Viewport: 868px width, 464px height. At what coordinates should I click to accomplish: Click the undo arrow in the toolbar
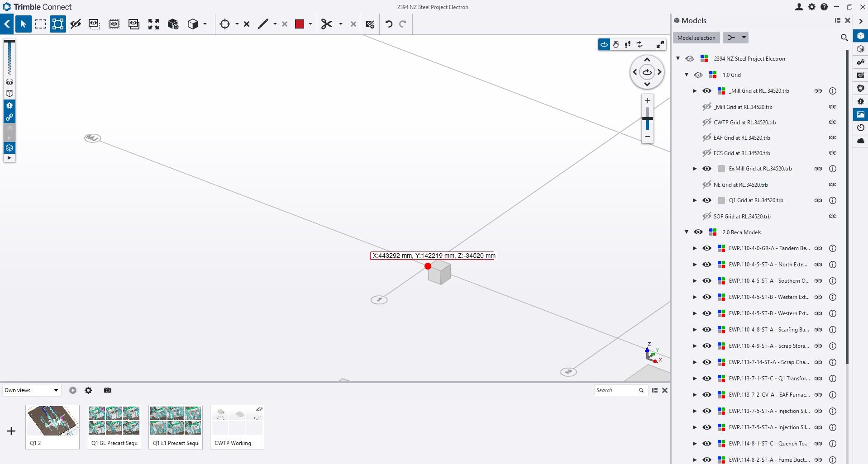(388, 24)
